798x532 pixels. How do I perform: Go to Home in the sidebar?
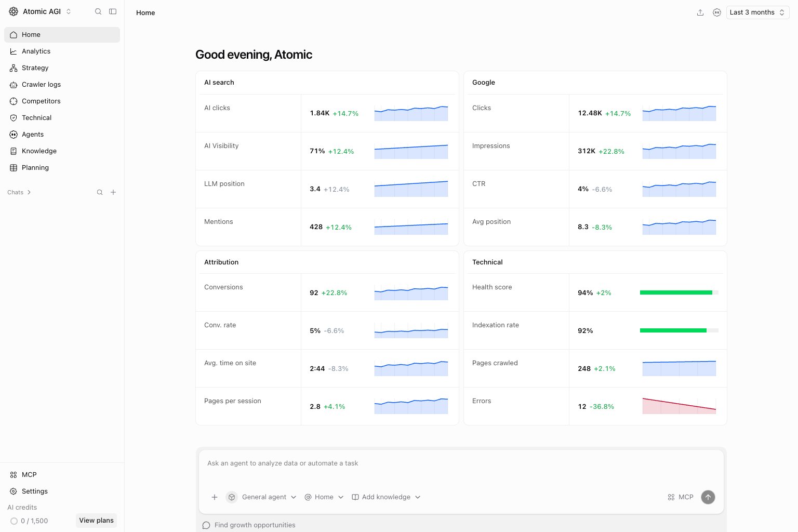click(x=62, y=35)
